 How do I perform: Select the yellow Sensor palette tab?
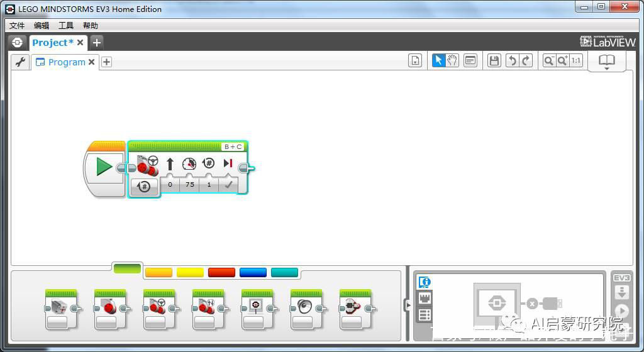pyautogui.click(x=190, y=272)
